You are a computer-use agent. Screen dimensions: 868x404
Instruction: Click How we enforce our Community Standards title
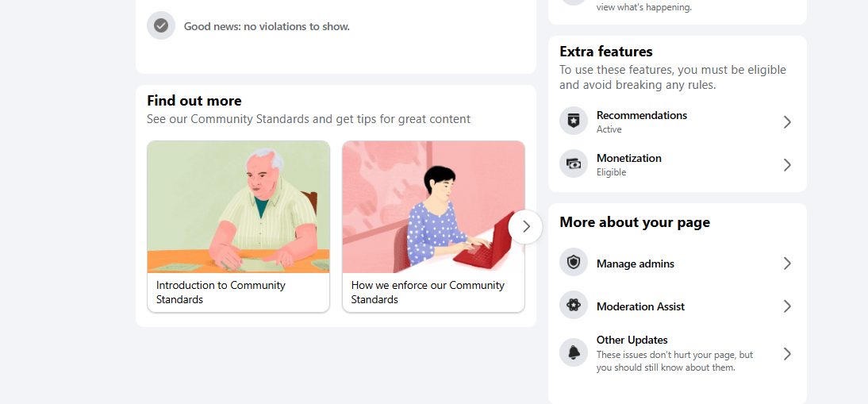428,292
